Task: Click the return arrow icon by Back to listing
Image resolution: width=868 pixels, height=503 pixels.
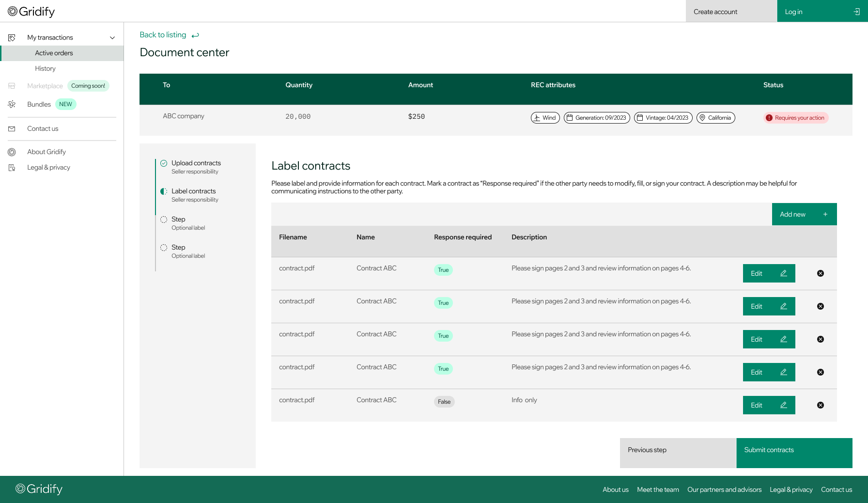Action: 195,35
